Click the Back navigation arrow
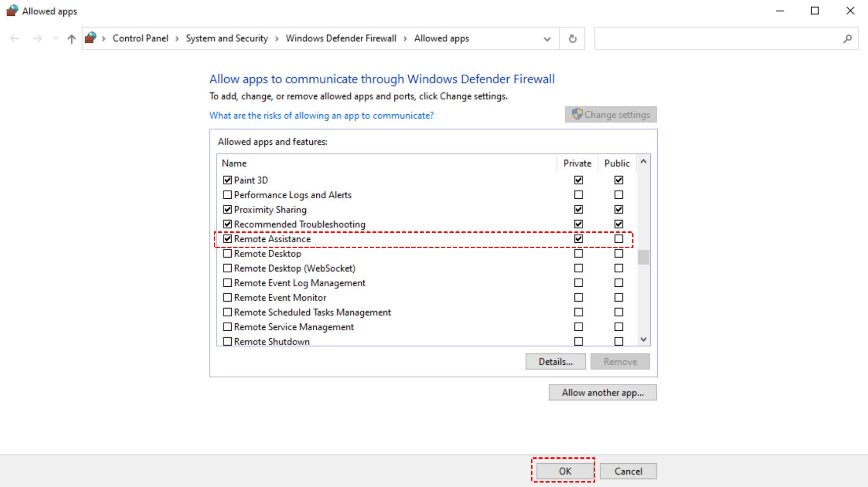Screen dimensions: 868x487 pos(15,39)
